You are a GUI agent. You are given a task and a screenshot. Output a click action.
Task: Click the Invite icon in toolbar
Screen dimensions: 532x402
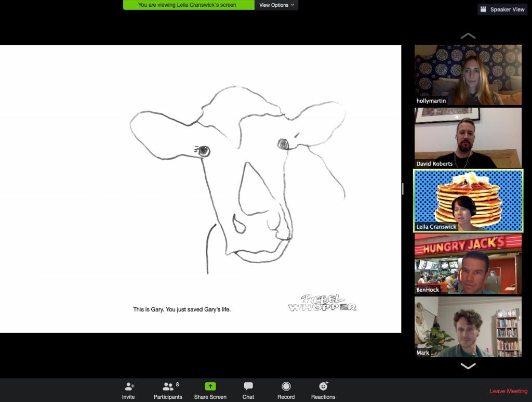click(129, 386)
